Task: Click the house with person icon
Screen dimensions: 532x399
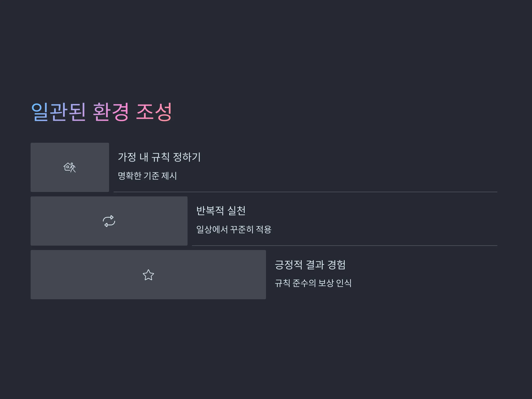Action: [x=70, y=167]
